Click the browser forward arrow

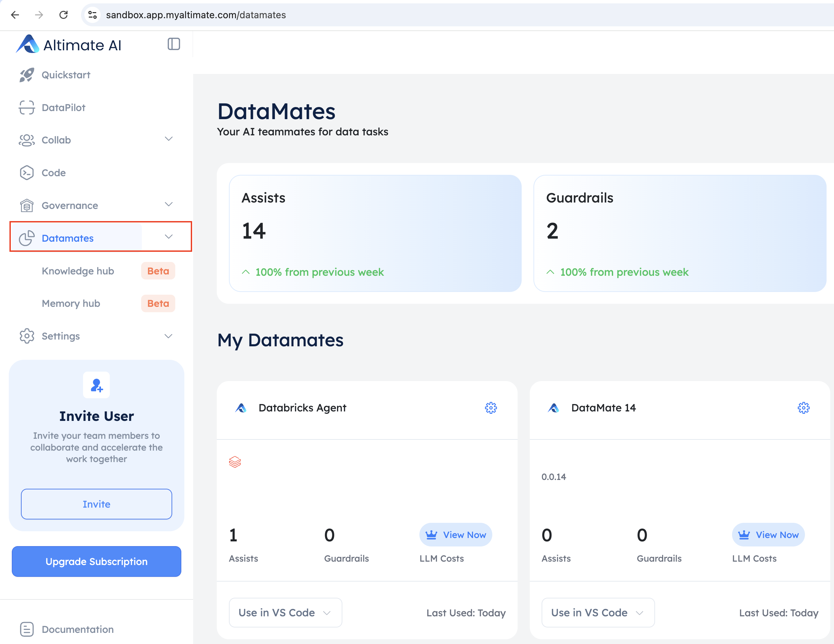click(x=39, y=15)
